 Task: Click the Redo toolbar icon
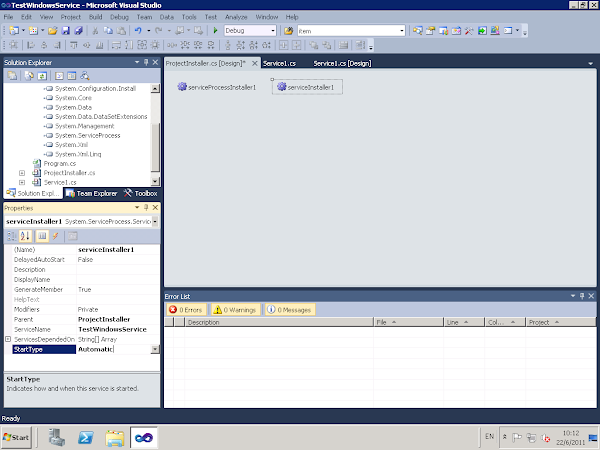tap(158, 31)
